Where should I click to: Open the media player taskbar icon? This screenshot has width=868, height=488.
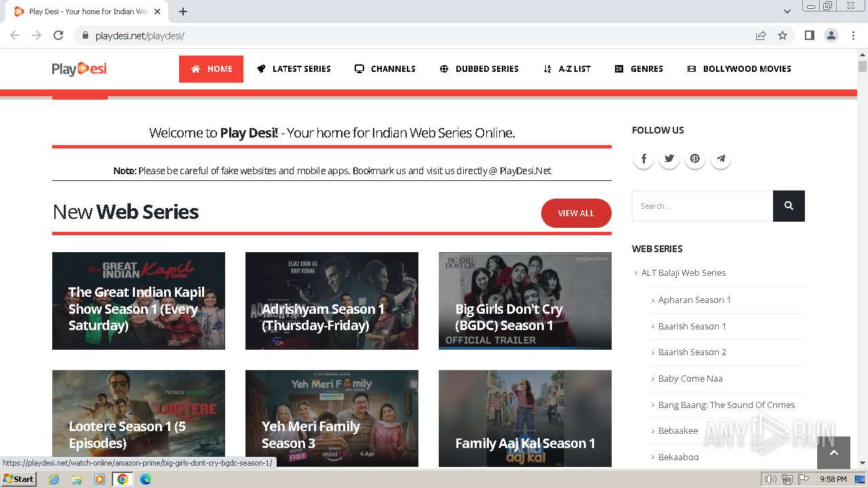click(100, 479)
